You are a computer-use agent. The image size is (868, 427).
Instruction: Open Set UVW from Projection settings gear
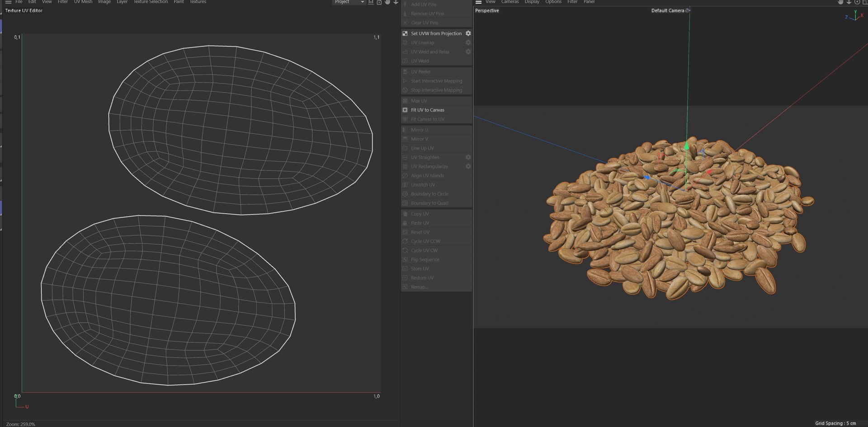tap(468, 33)
